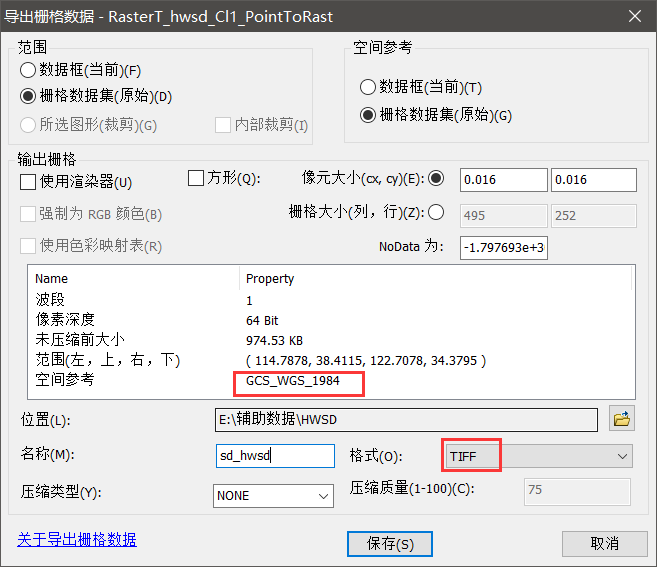This screenshot has width=657, height=567.
Task: Click the cell size cx field showing 0.016
Action: click(504, 180)
